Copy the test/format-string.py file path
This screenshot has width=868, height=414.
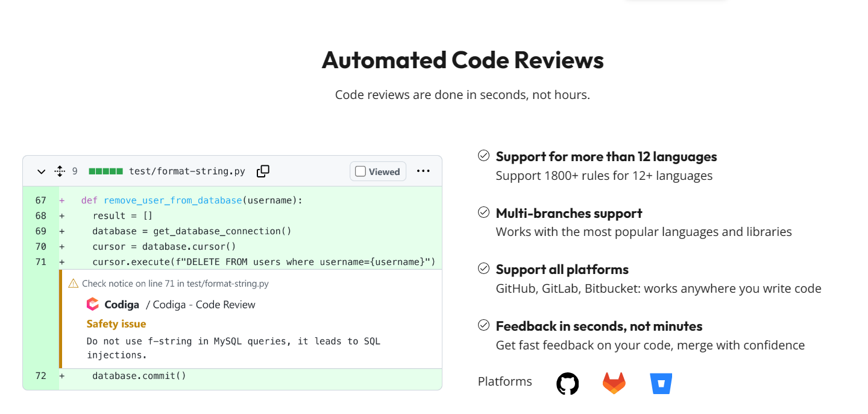[263, 171]
